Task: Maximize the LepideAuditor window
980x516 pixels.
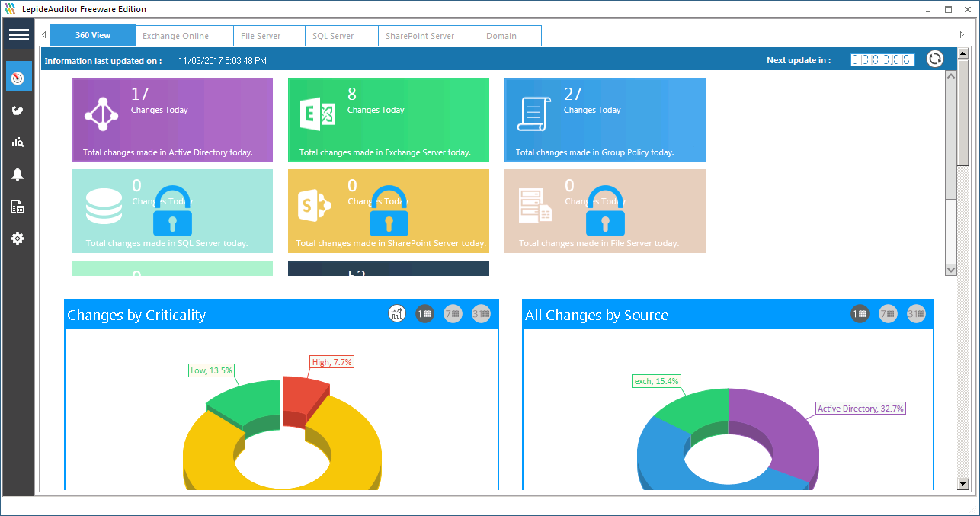Action: 948,10
